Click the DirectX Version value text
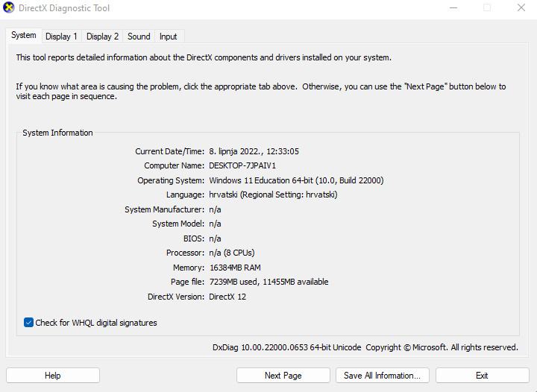537x392 pixels. click(227, 297)
